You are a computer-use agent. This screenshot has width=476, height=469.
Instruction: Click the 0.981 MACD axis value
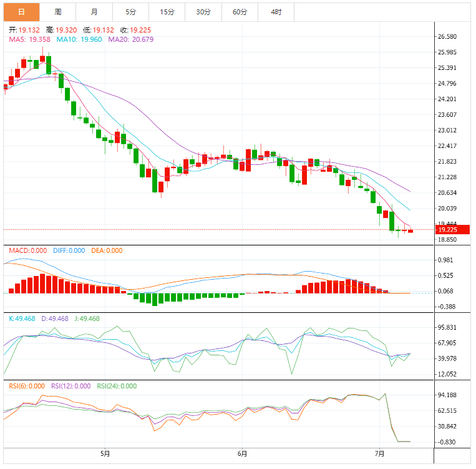coord(445,260)
